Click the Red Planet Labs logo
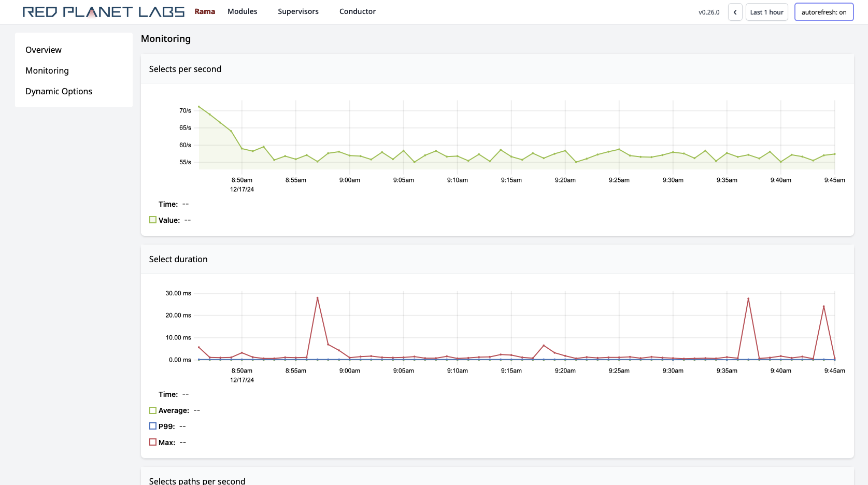Viewport: 868px width, 485px height. [x=104, y=12]
